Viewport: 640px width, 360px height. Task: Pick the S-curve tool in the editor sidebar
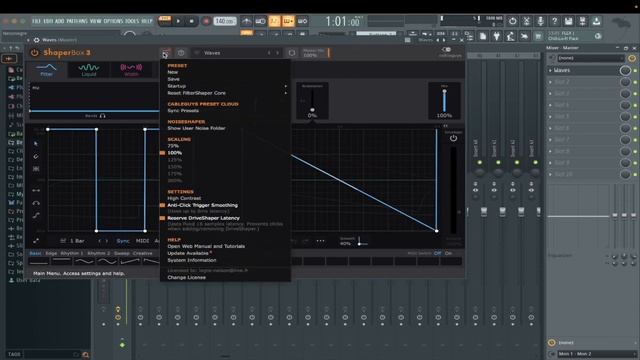point(36,215)
